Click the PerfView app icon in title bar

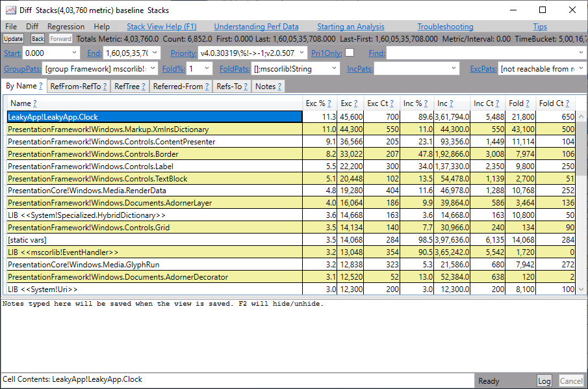pos(10,10)
